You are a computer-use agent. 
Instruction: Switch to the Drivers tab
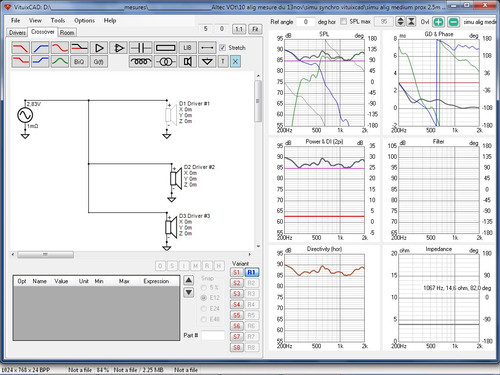[x=17, y=33]
